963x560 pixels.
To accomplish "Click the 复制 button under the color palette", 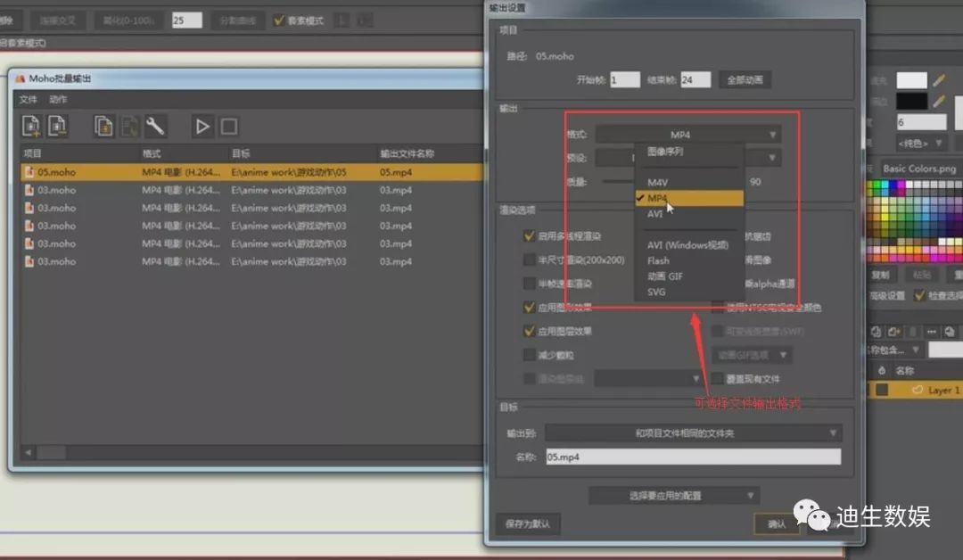I will pos(880,275).
